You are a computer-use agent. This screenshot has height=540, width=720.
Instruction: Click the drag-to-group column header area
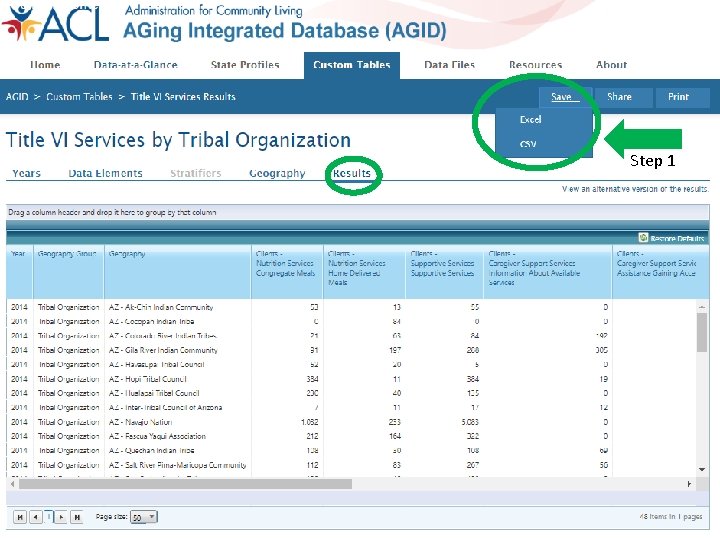pos(357,212)
